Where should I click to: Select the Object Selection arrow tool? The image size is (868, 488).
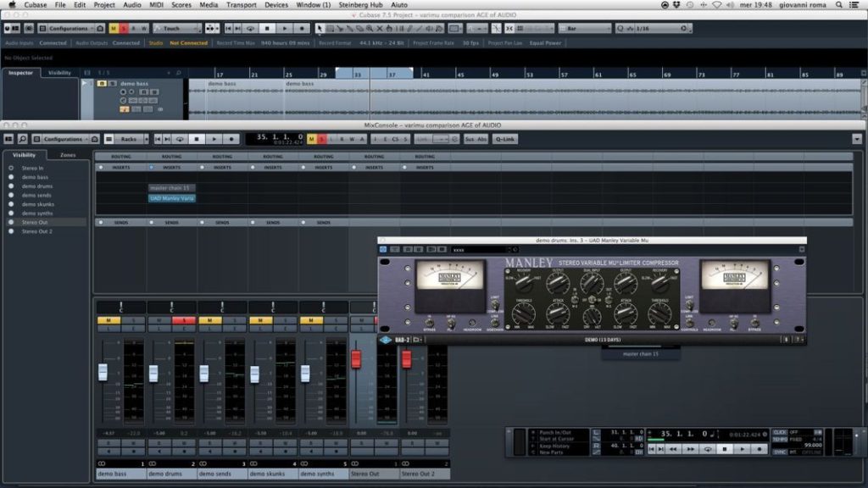click(320, 30)
